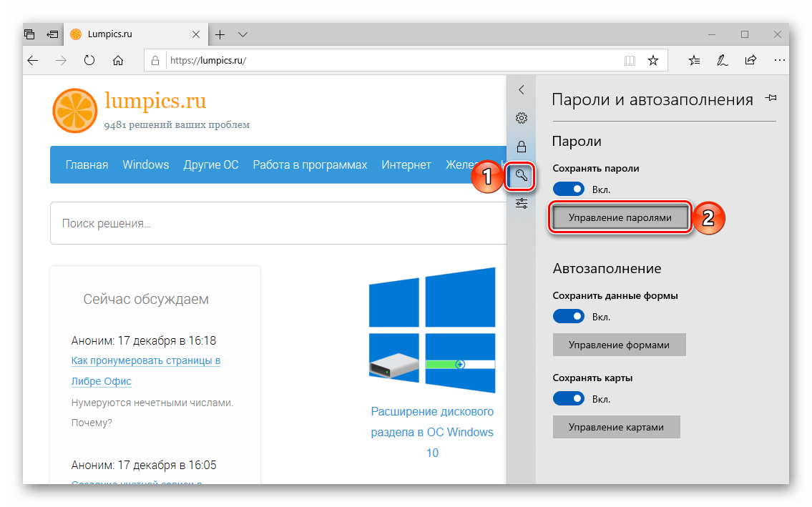Click the browser Back arrow
This screenshot has width=812, height=507.
[33, 61]
